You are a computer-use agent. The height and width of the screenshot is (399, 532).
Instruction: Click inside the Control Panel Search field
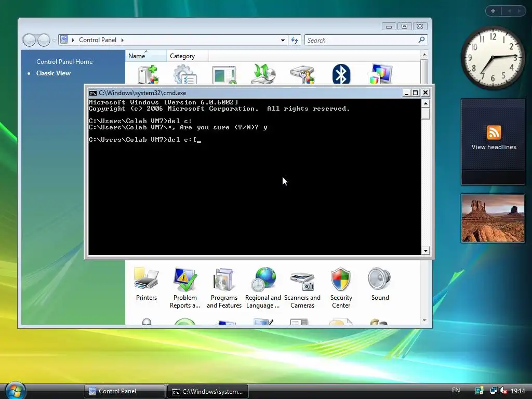[362, 40]
